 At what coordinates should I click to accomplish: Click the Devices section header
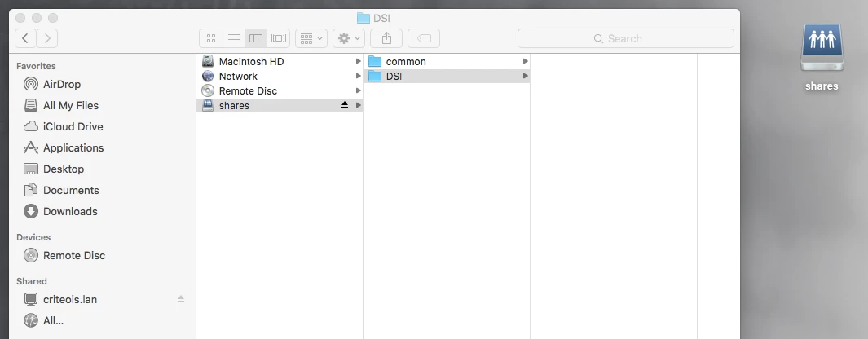[33, 237]
